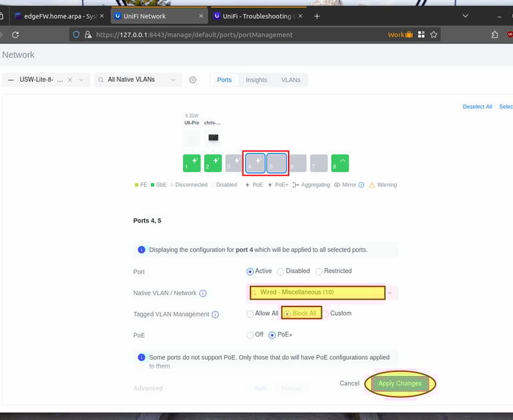Image resolution: width=513 pixels, height=420 pixels.
Task: Set port state to Restricted
Action: pyautogui.click(x=319, y=272)
